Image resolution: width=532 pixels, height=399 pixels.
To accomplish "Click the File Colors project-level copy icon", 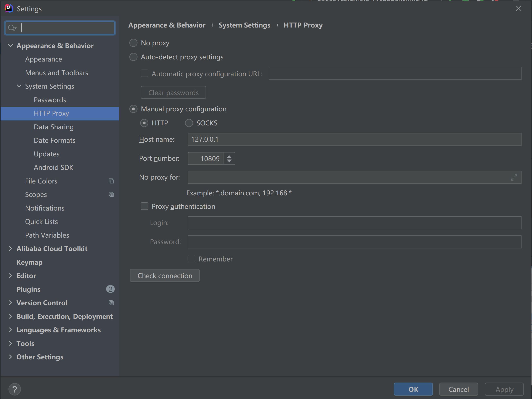I will (x=111, y=181).
